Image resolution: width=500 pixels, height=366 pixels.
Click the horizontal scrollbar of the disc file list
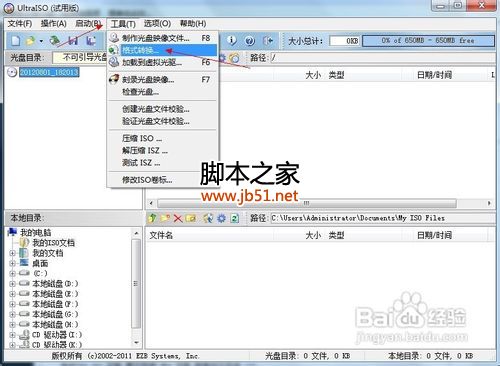(306, 203)
